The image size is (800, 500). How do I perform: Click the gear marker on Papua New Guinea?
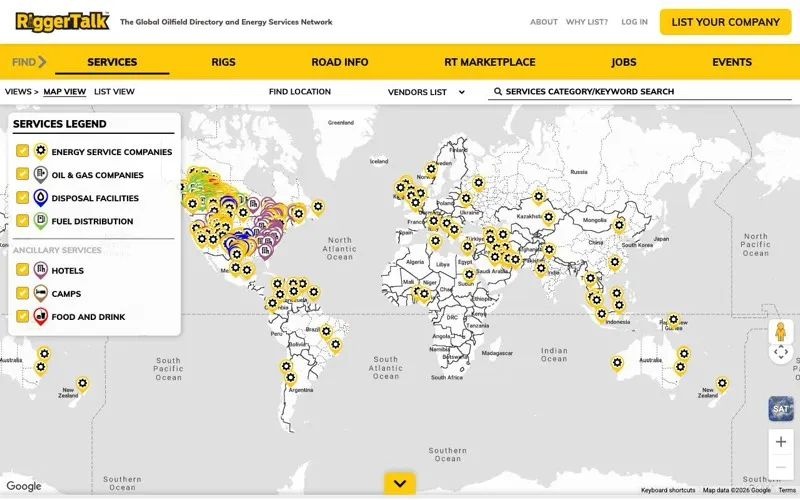pos(673,320)
